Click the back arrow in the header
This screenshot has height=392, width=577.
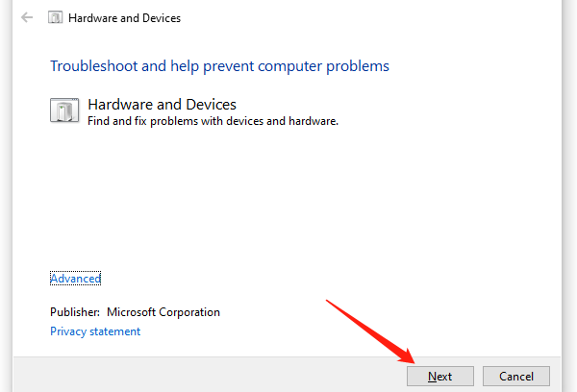[27, 17]
